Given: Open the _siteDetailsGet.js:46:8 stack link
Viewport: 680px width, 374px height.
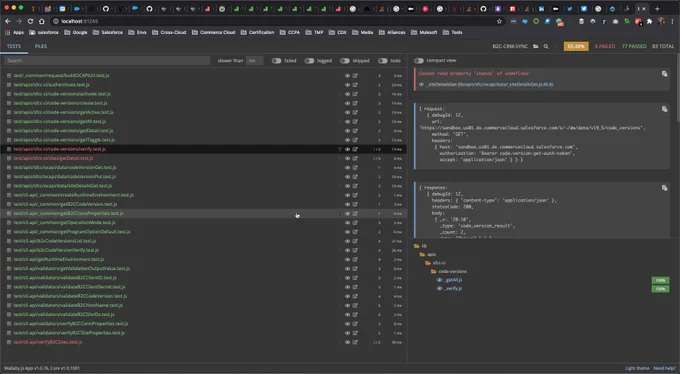Looking at the screenshot, I should [x=506, y=85].
